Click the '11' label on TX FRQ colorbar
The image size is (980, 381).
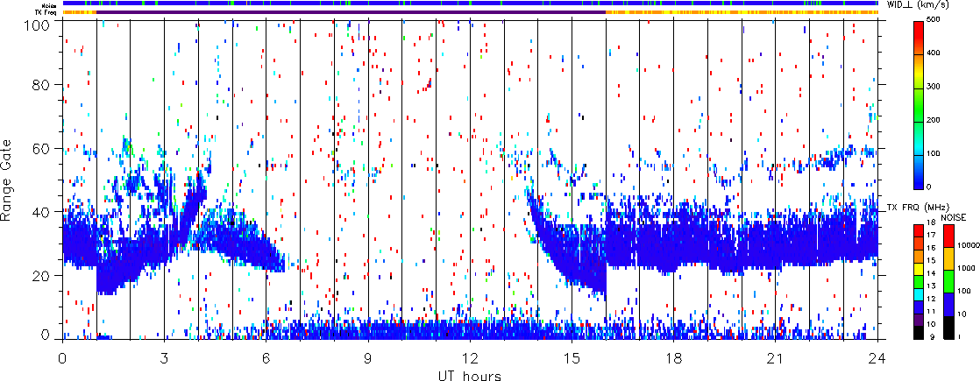tap(931, 311)
